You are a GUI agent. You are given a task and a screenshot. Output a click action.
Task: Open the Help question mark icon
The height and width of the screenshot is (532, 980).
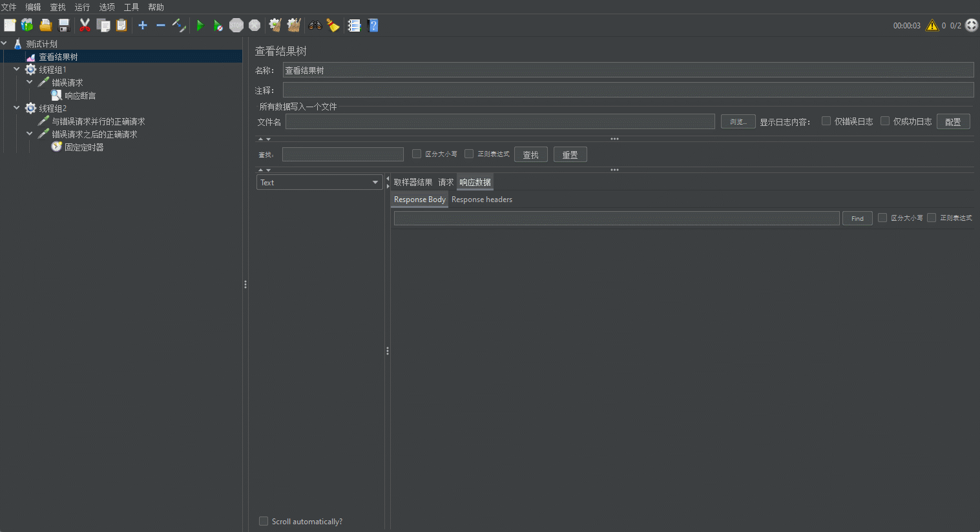(373, 25)
